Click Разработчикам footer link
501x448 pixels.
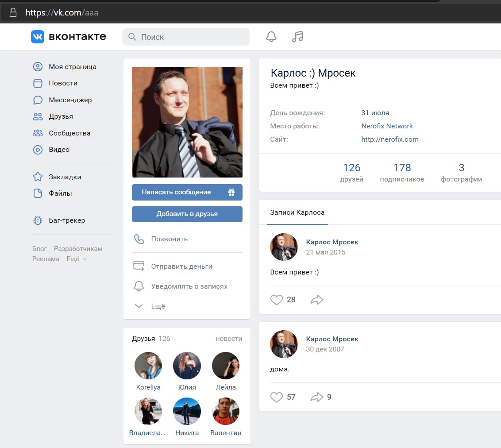pos(78,249)
